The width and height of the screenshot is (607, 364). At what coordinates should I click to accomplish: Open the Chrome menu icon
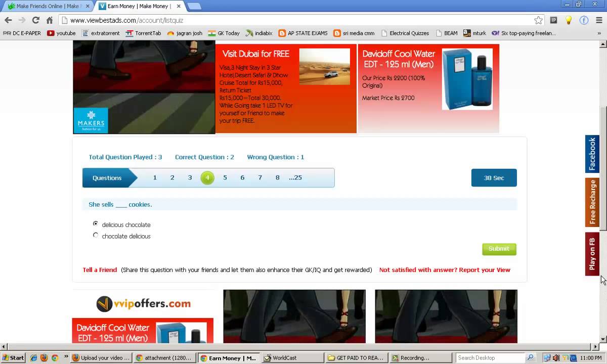click(x=599, y=20)
